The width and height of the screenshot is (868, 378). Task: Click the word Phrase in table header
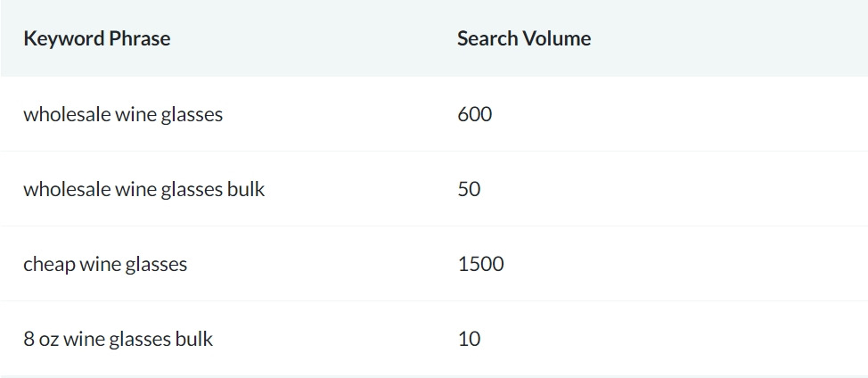[140, 38]
